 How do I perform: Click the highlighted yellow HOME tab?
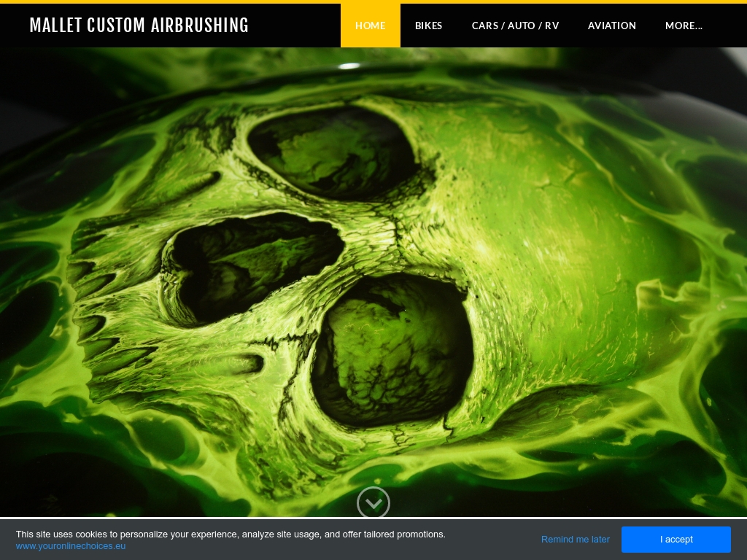click(371, 26)
